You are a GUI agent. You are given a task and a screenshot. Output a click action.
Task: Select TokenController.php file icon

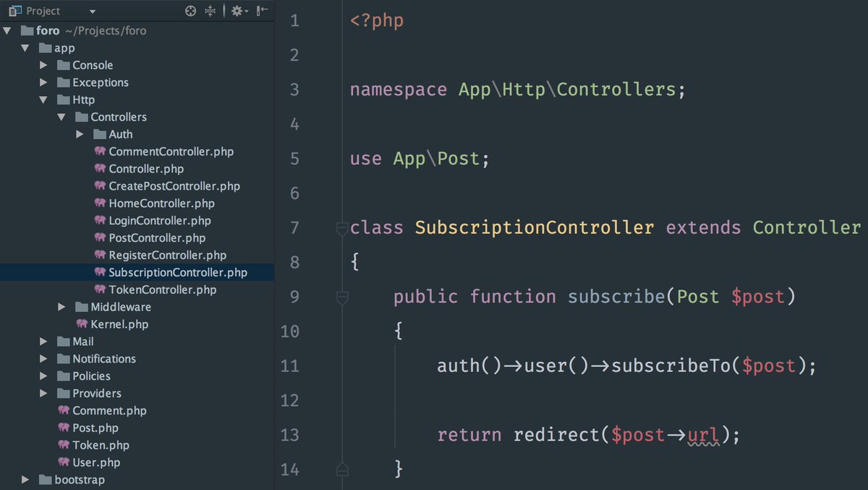point(100,290)
